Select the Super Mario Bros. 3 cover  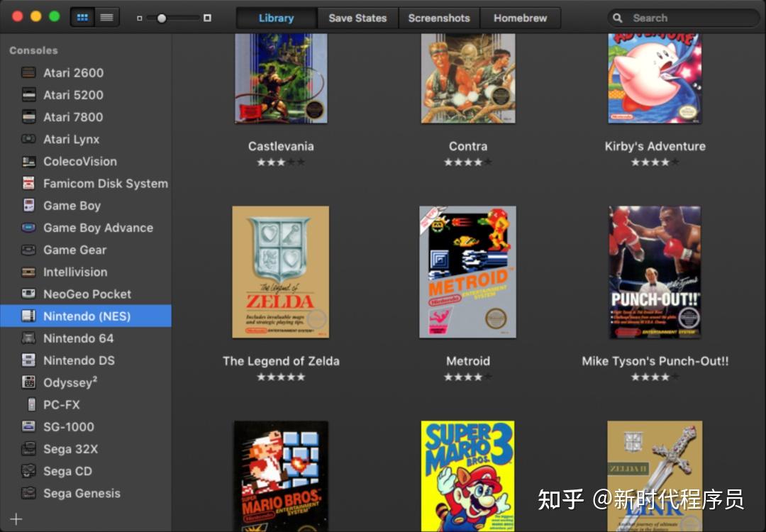coord(467,476)
